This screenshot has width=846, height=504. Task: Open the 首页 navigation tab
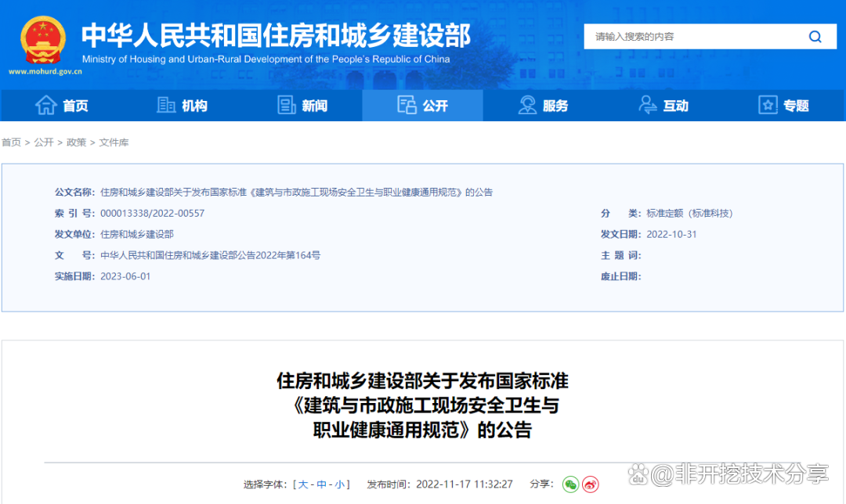coord(62,106)
